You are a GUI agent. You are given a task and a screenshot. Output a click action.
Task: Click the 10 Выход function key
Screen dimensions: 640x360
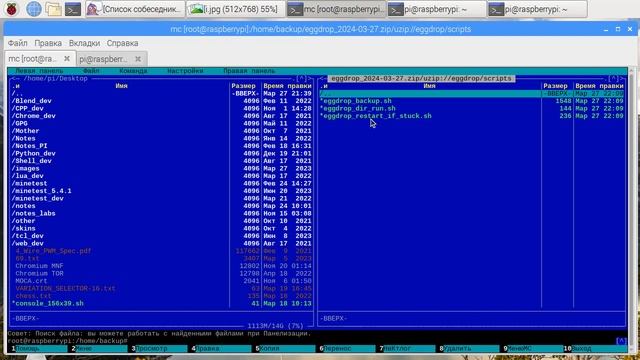pos(595,349)
